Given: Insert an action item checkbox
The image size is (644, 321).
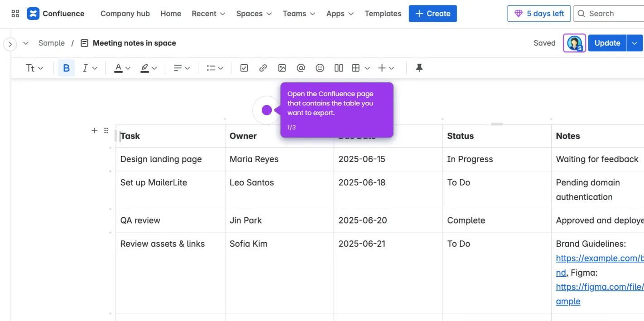Looking at the screenshot, I should point(244,68).
